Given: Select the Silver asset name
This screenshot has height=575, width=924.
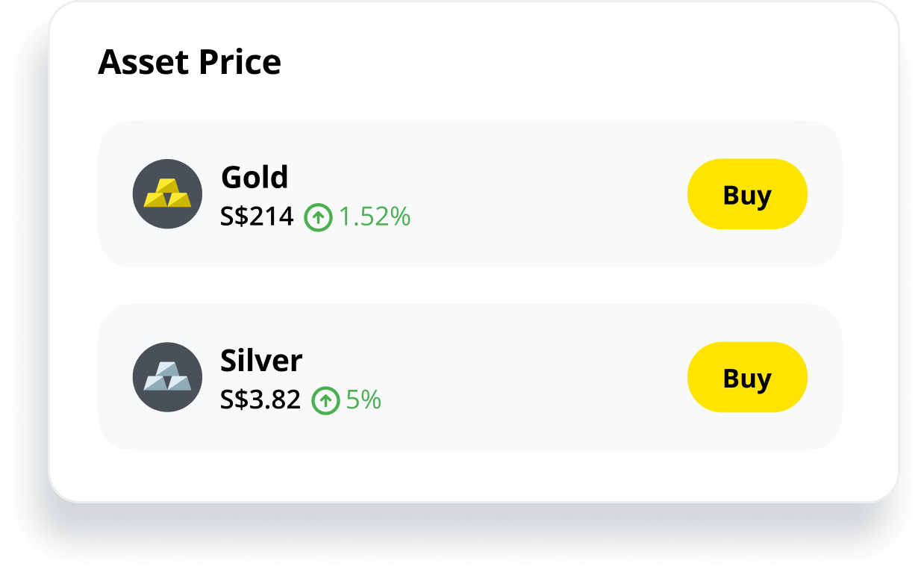Looking at the screenshot, I should pos(261,361).
